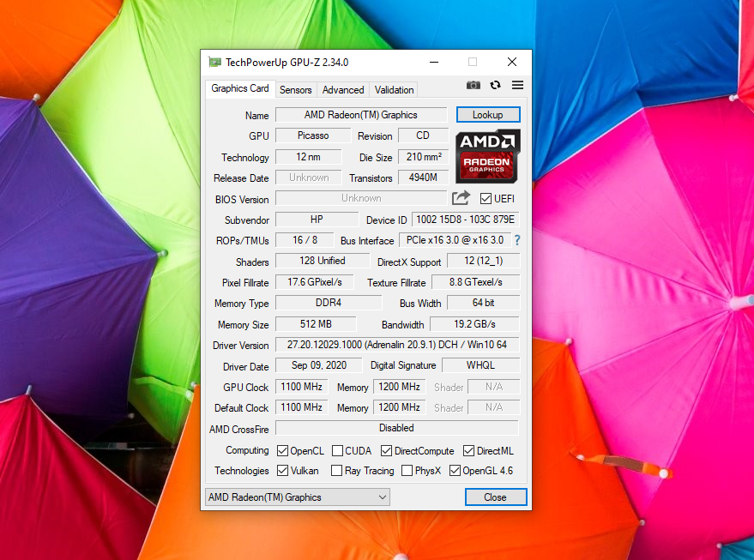Image resolution: width=754 pixels, height=560 pixels.
Task: Click Default Clock row Memory 1200 MHz
Action: point(399,407)
